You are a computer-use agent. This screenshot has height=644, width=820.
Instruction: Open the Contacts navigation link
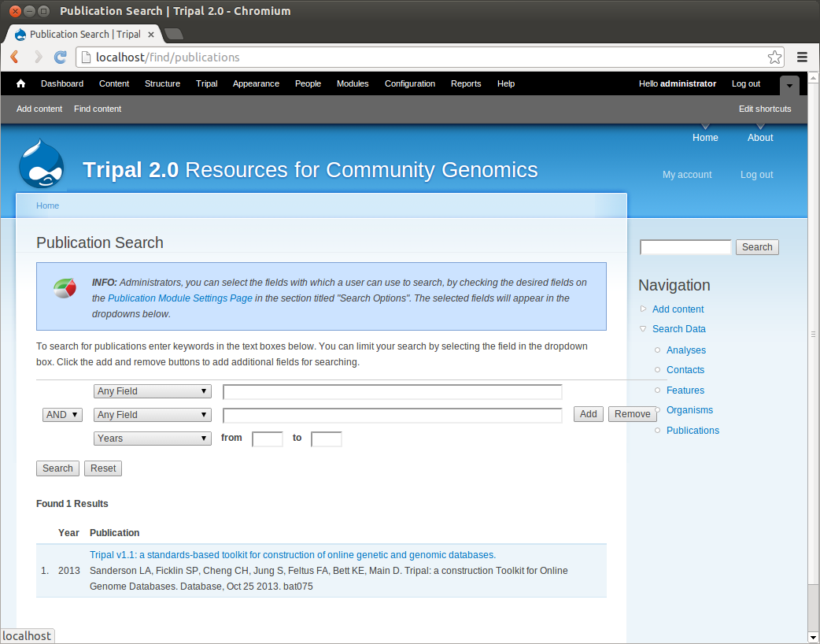pyautogui.click(x=685, y=370)
